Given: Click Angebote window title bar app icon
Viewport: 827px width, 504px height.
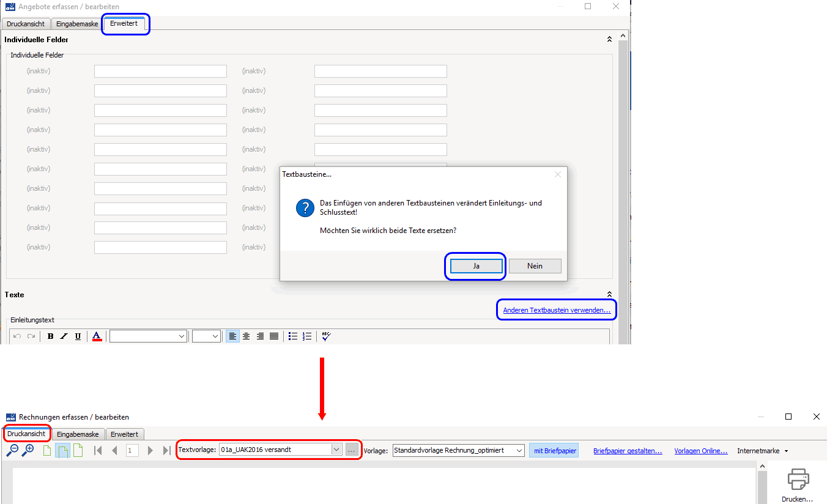Looking at the screenshot, I should pos(10,6).
